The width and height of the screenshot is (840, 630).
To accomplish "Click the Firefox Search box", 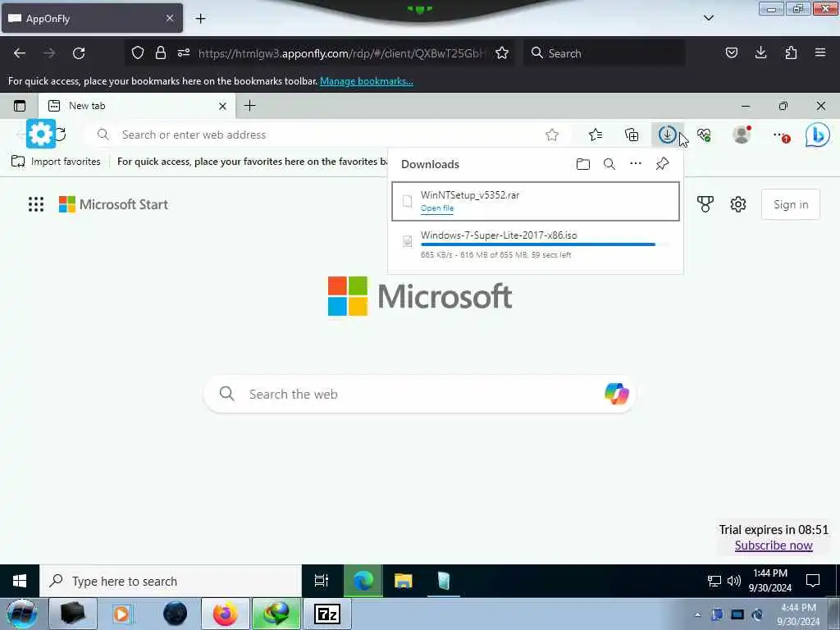I will [605, 53].
